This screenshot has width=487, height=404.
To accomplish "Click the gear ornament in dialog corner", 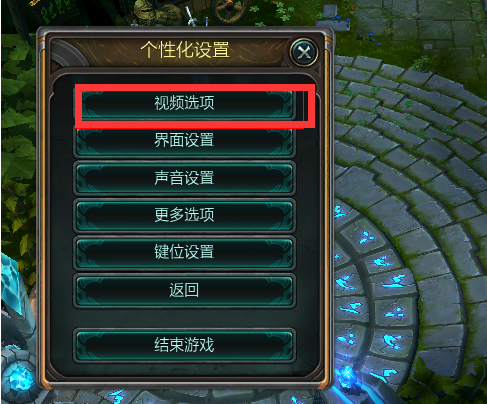I will tap(68, 53).
